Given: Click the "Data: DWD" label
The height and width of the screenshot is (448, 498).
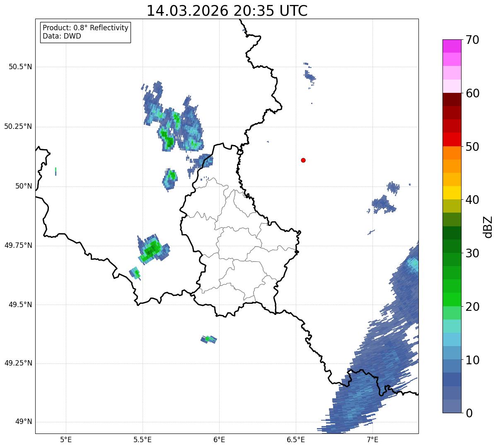Looking at the screenshot, I should (x=62, y=36).
